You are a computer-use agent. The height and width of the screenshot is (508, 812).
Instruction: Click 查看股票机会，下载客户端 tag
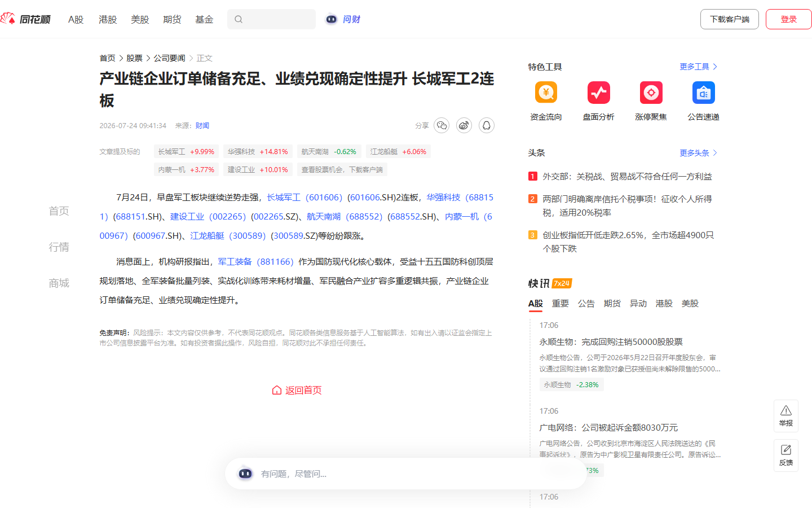[342, 170]
